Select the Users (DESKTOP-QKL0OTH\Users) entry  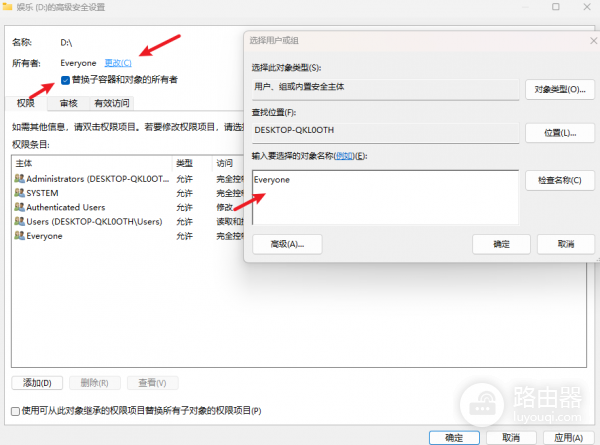coord(128,221)
